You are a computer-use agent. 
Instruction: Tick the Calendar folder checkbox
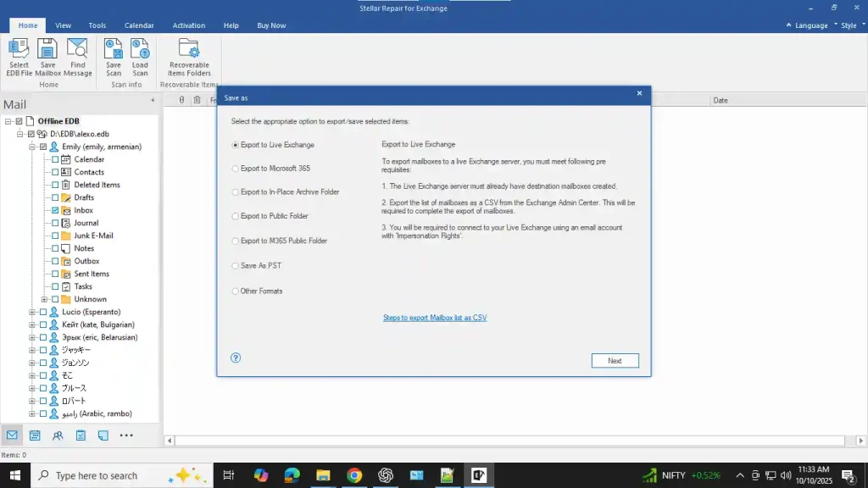[x=55, y=159]
